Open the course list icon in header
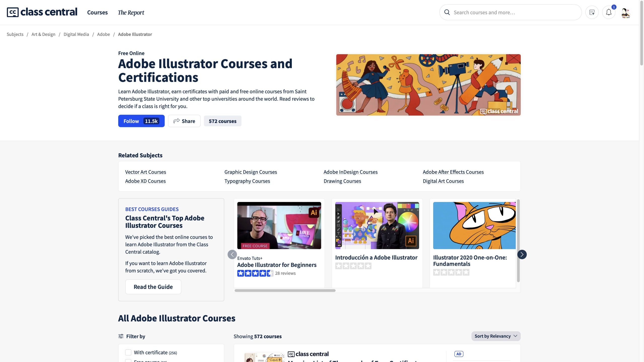This screenshot has height=362, width=644. (x=592, y=12)
